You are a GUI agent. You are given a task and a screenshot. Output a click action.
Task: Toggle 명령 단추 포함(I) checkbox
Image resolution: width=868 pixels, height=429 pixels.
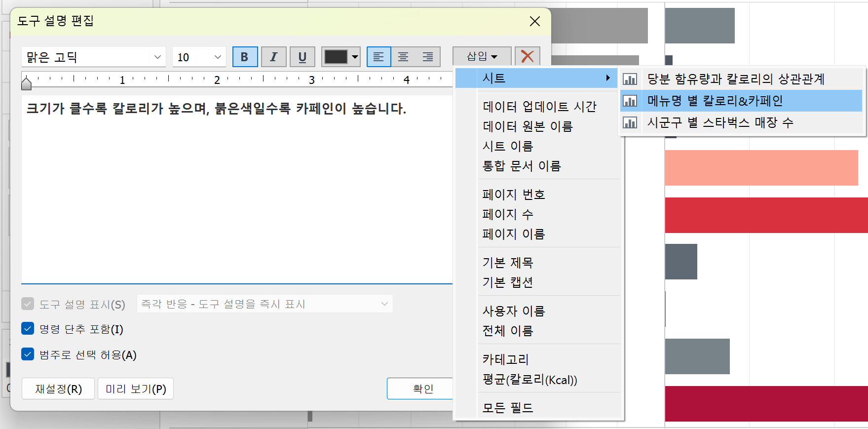pos(28,328)
